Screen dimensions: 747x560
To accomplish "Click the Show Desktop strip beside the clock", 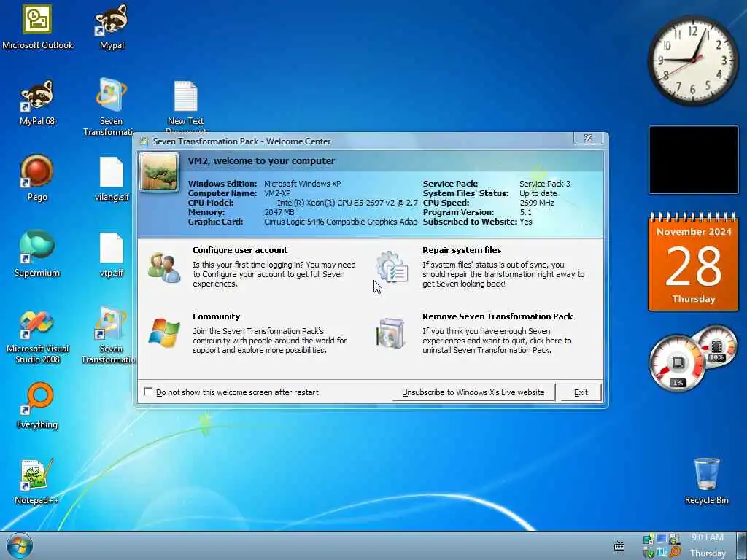I will pyautogui.click(x=741, y=545).
